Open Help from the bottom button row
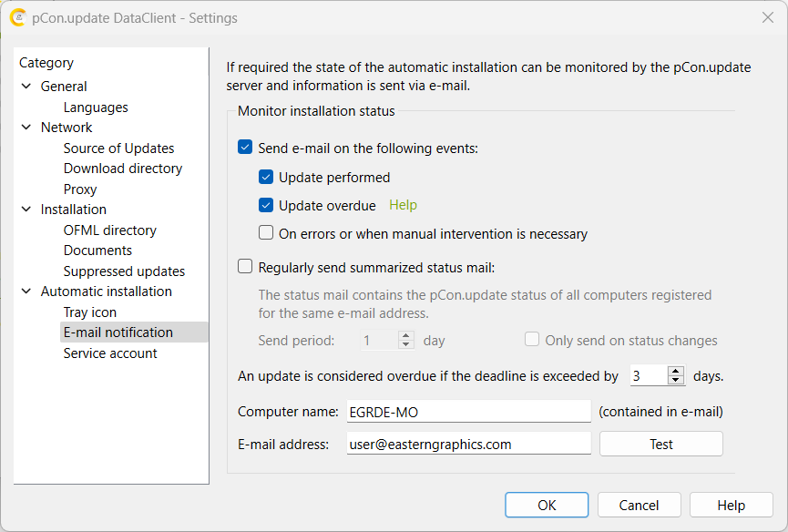Image resolution: width=788 pixels, height=532 pixels. pyautogui.click(x=732, y=505)
